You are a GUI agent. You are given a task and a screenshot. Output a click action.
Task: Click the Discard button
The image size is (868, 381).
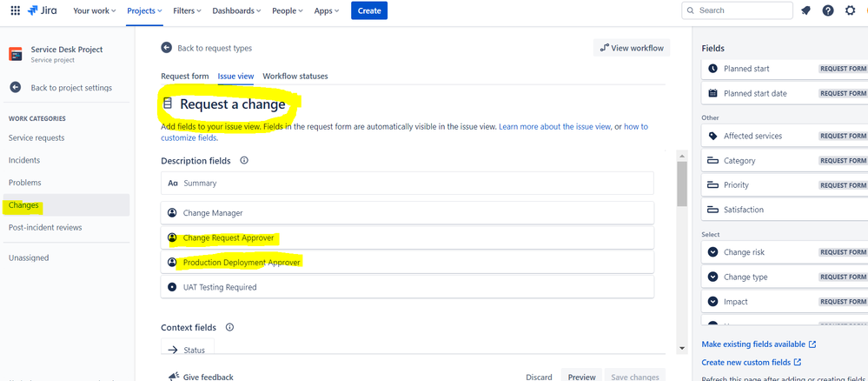click(x=539, y=377)
